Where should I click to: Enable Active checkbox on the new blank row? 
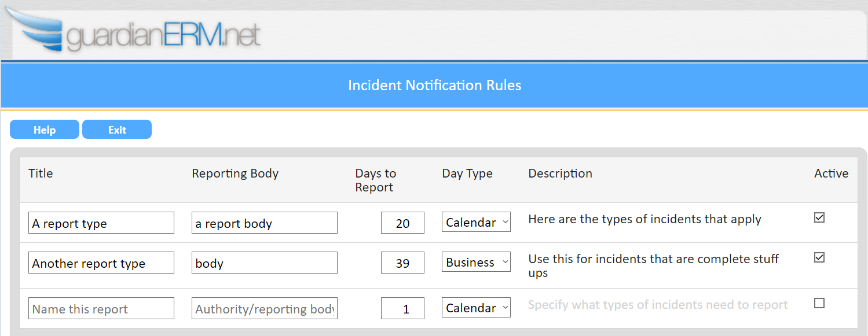[x=819, y=303]
